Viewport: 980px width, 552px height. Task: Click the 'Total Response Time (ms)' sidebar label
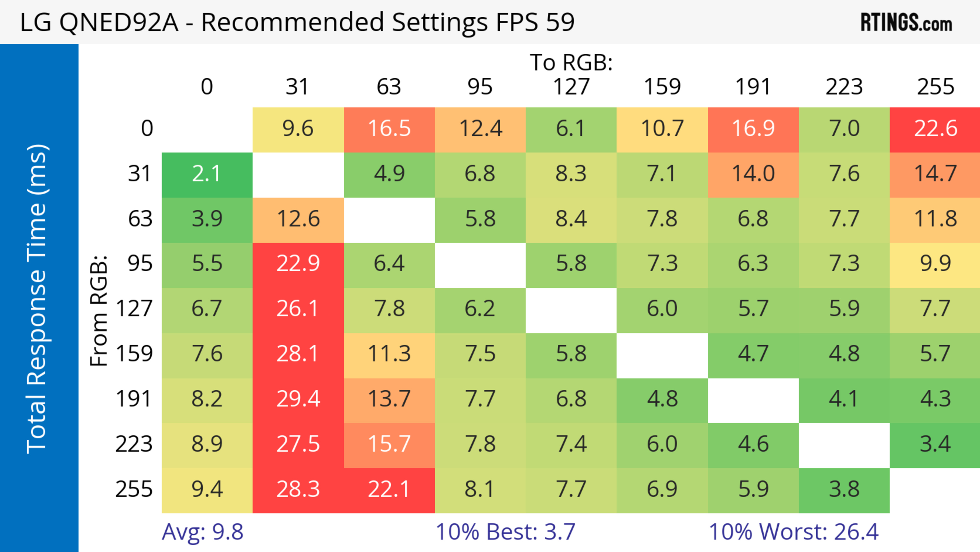(37, 299)
